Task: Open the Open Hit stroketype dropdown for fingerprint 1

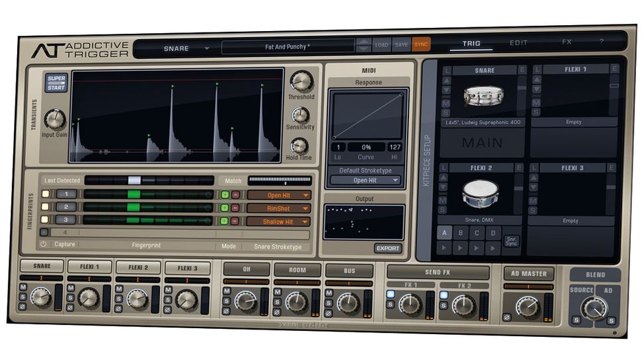Action: (x=280, y=195)
